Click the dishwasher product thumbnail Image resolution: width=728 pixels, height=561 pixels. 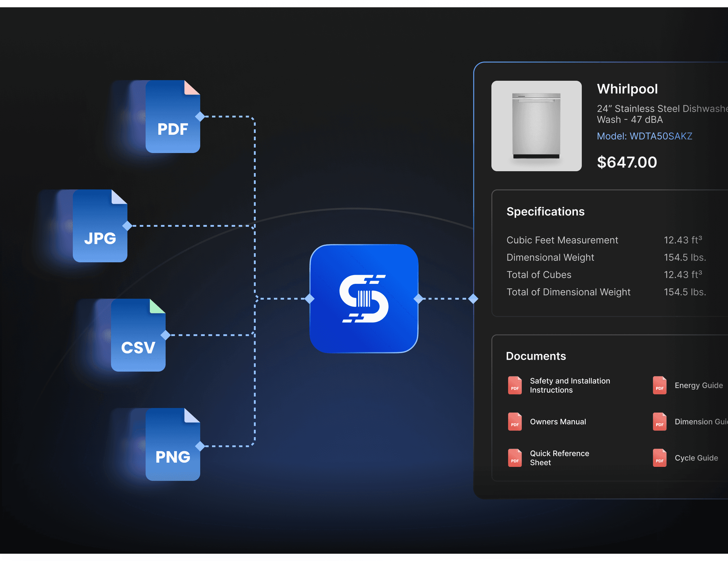[x=536, y=126]
